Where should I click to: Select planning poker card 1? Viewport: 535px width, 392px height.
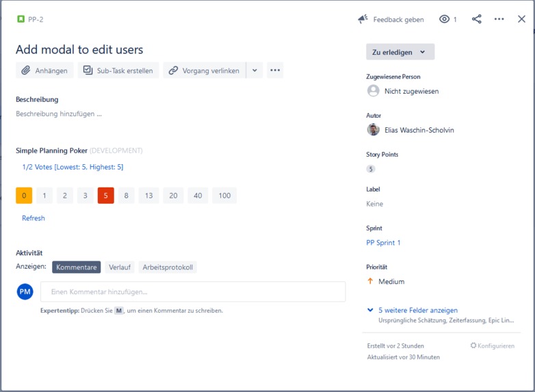tap(44, 196)
